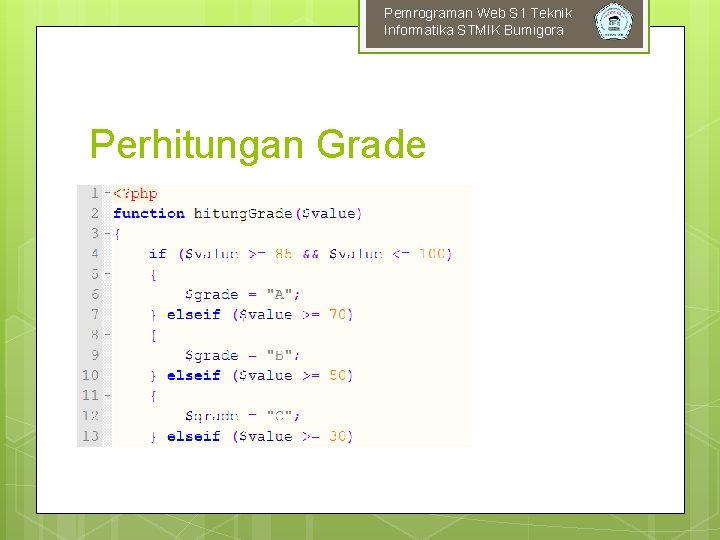
Task: Click 'hitungGrade($value)' function name
Action: click(278, 214)
